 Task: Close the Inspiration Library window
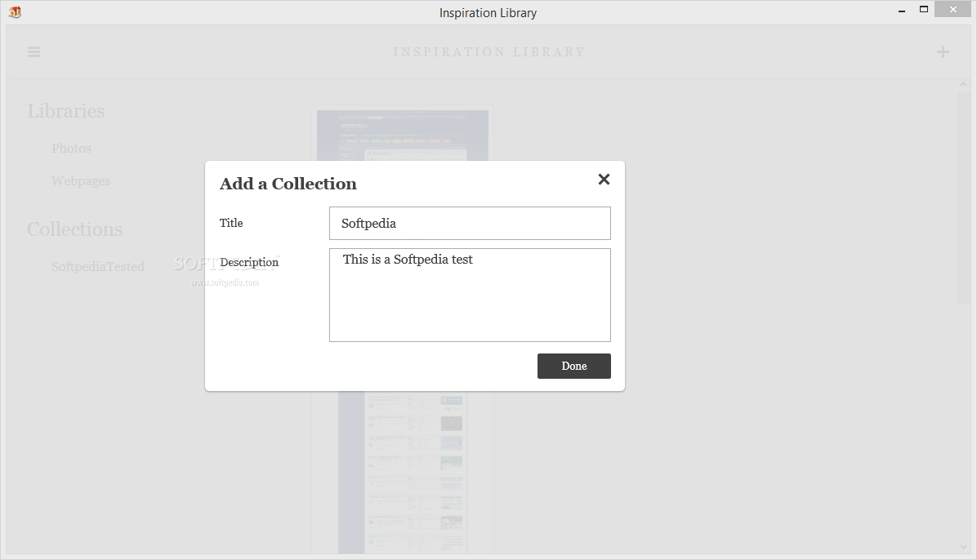click(x=952, y=9)
